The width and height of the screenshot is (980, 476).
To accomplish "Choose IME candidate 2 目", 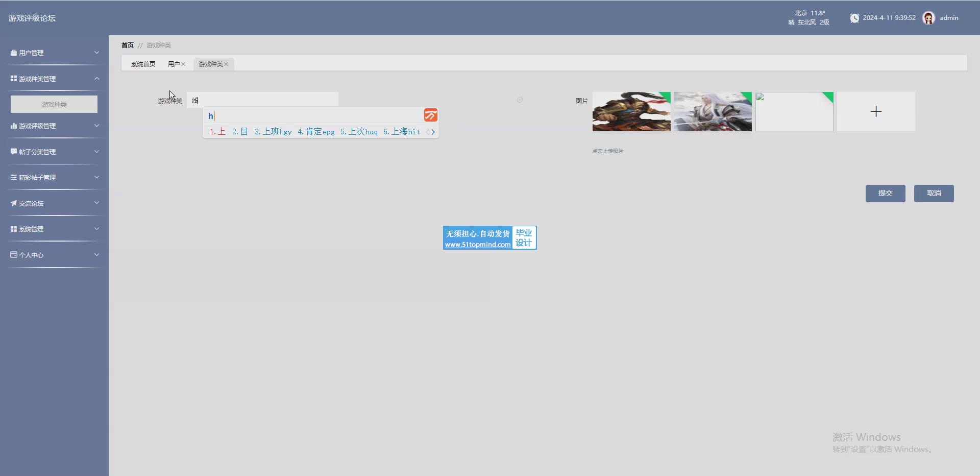I will (240, 132).
